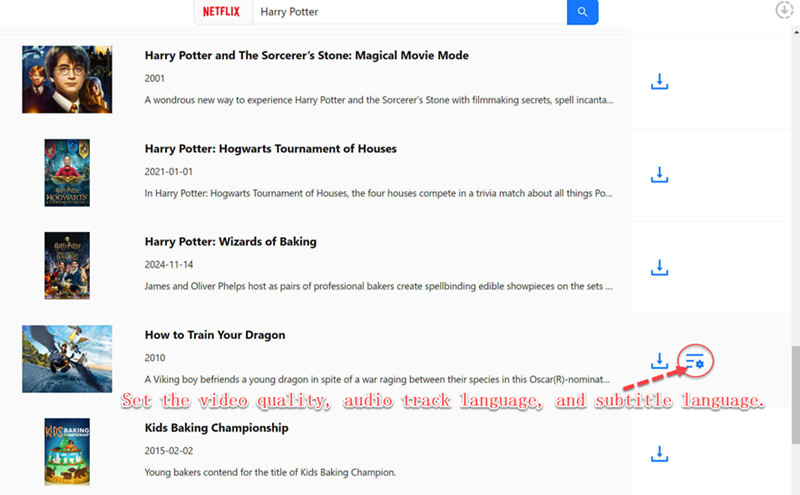800x495 pixels.
Task: Click the Harry Potter search field
Action: [x=408, y=12]
